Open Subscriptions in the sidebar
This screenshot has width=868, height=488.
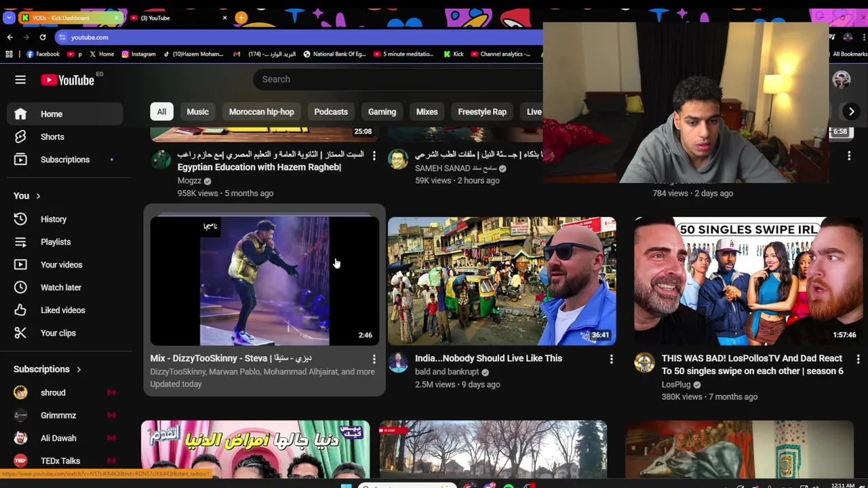click(x=65, y=159)
